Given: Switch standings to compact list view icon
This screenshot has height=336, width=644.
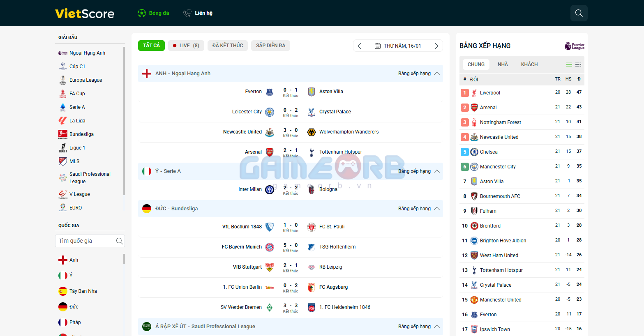Looking at the screenshot, I should point(569,64).
